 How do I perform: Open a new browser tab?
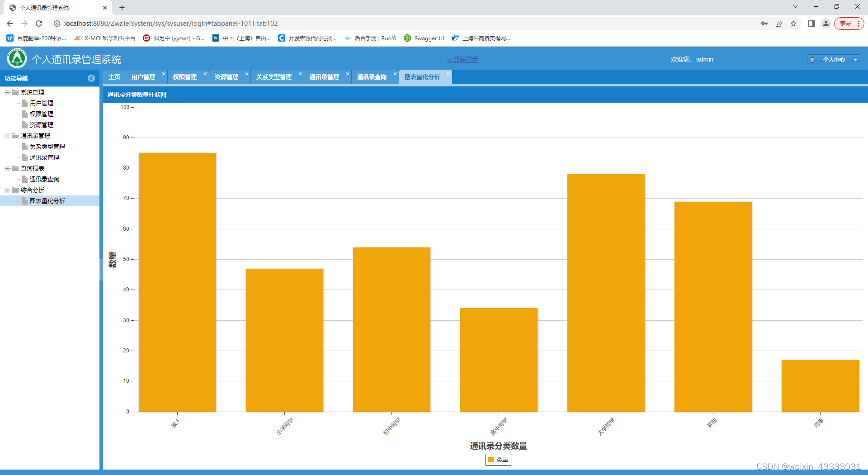tap(122, 8)
